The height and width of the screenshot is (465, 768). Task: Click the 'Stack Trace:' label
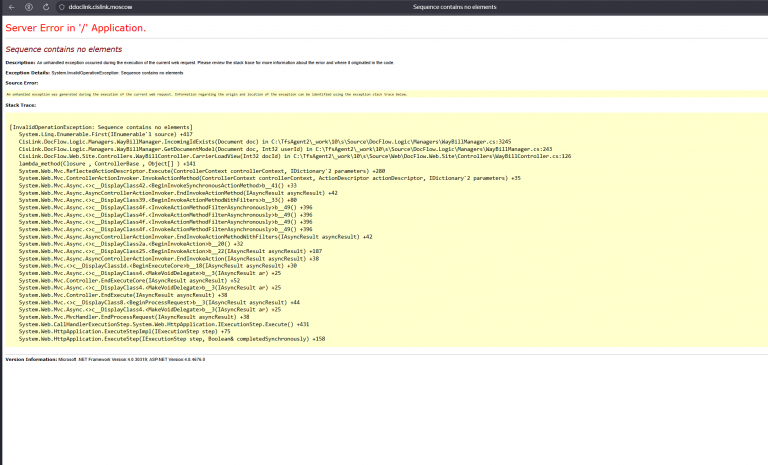pyautogui.click(x=21, y=105)
